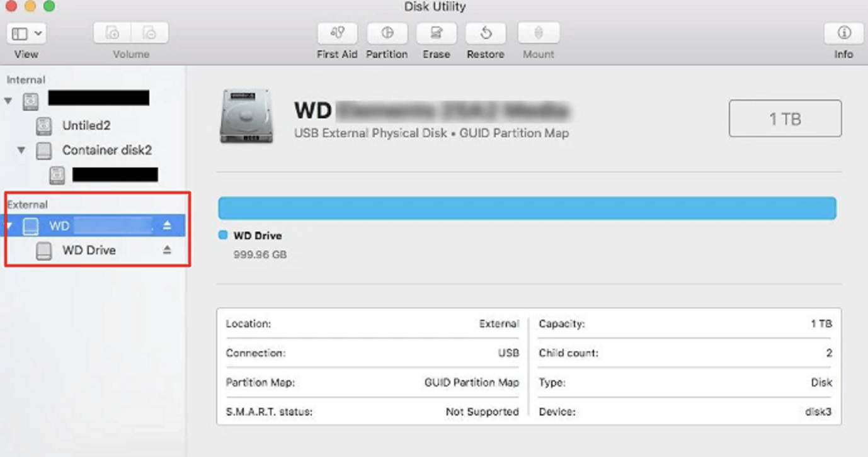
Task: Collapse the Container disk2 tree
Action: pos(21,150)
